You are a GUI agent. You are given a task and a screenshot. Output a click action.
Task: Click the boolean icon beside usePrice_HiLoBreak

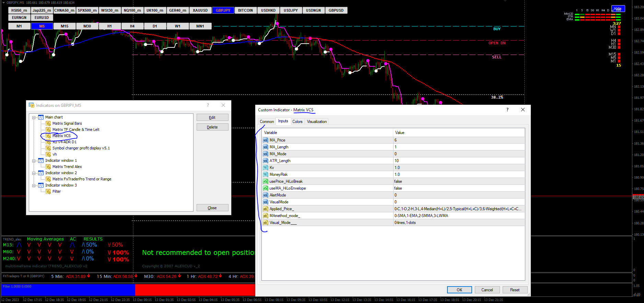click(x=265, y=181)
